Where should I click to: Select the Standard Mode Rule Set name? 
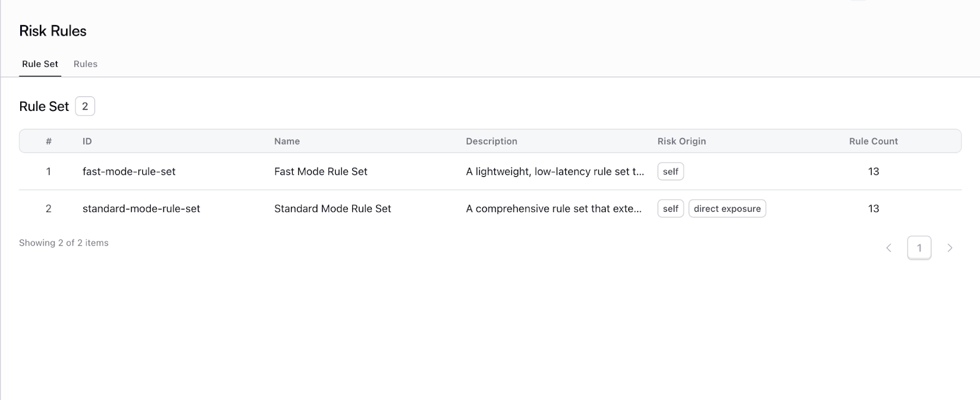332,208
